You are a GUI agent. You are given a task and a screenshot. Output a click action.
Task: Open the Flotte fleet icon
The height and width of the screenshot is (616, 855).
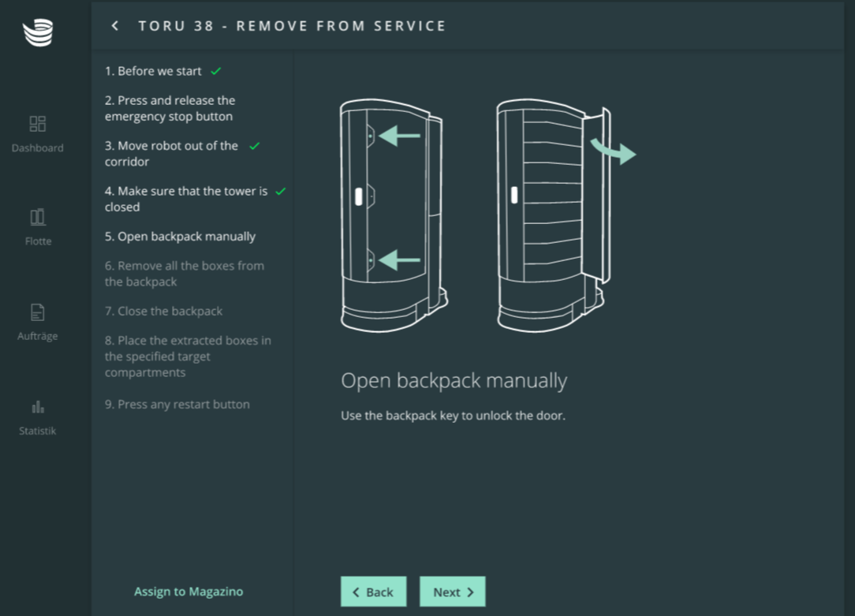click(38, 217)
